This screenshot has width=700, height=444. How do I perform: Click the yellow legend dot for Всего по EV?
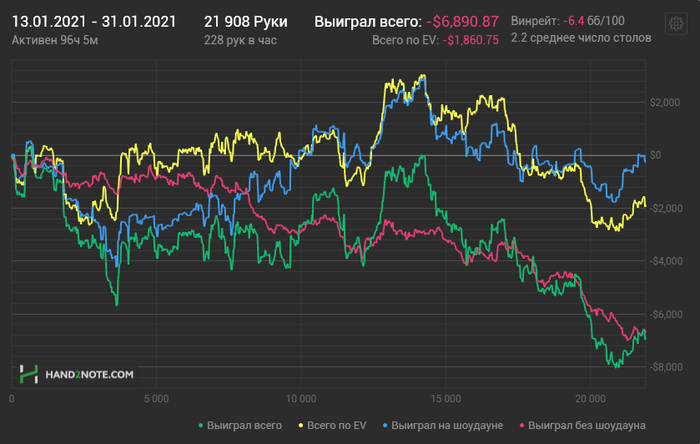[x=301, y=426]
